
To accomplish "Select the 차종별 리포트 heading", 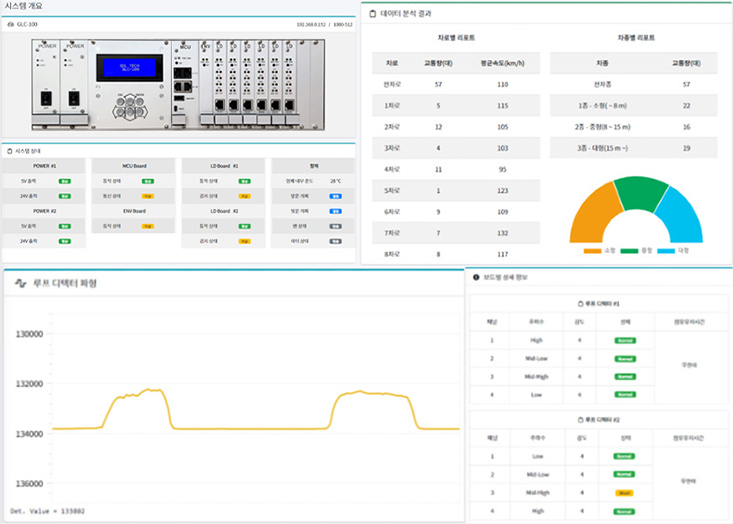I will pyautogui.click(x=636, y=38).
